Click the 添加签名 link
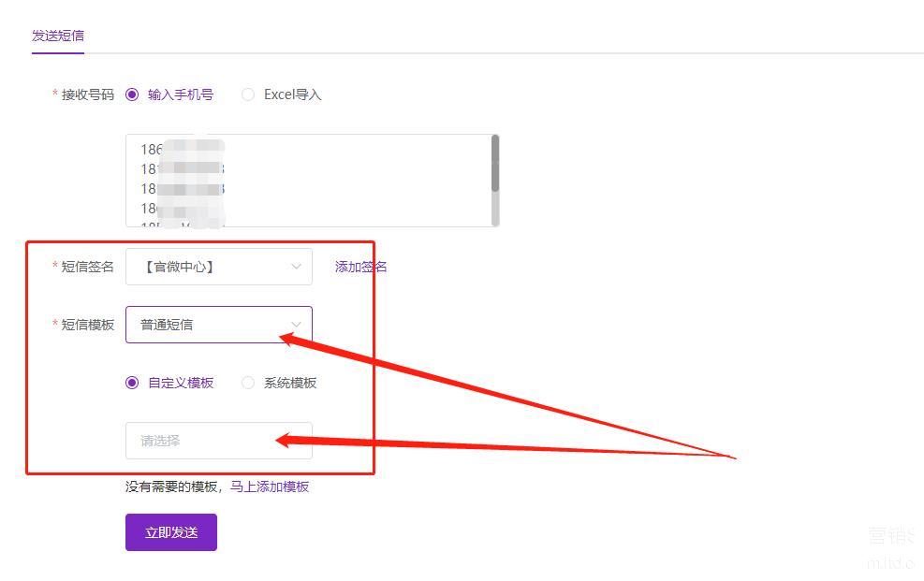Viewport: 924px width, 581px height. coord(360,267)
